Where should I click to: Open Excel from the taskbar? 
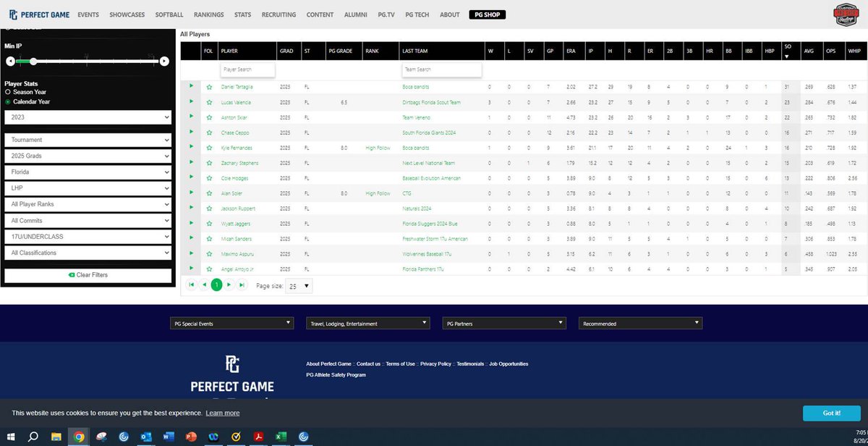pos(281,437)
